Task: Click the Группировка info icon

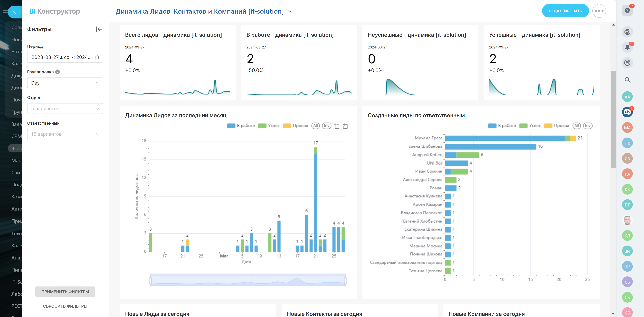Action: (58, 72)
